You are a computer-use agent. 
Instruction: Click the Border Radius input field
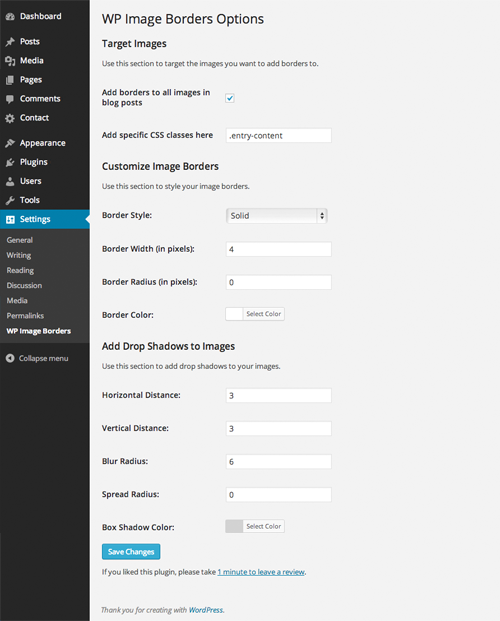click(279, 282)
